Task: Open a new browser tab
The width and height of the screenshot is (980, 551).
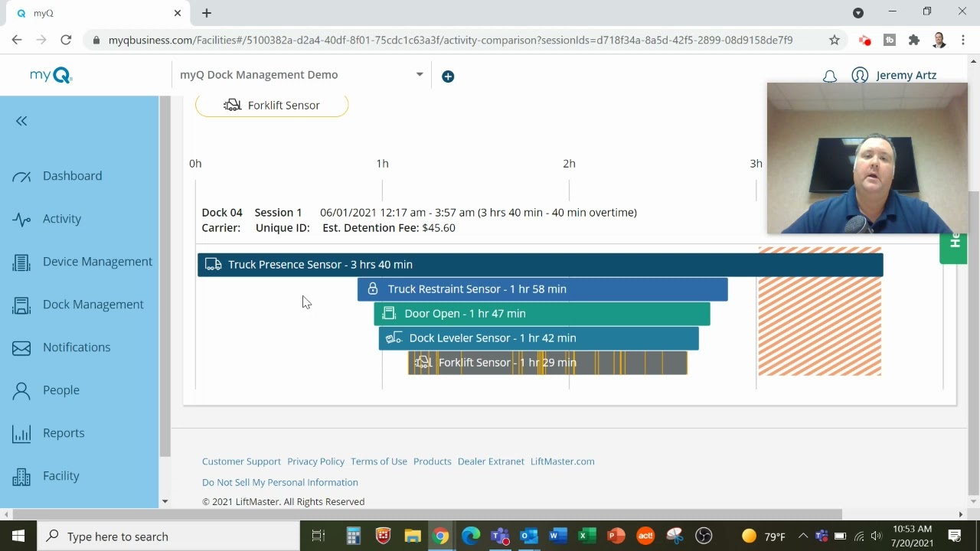Action: 207,13
